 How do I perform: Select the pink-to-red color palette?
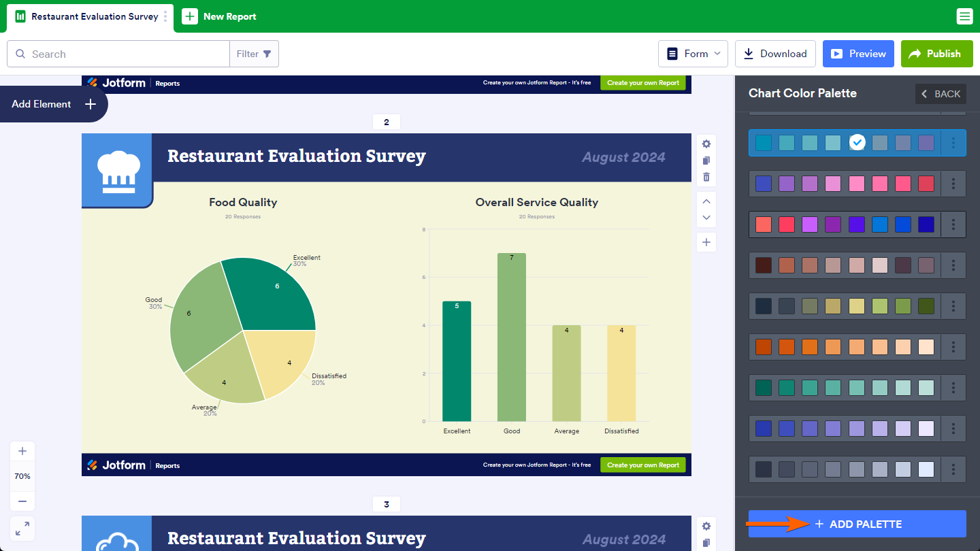(845, 184)
